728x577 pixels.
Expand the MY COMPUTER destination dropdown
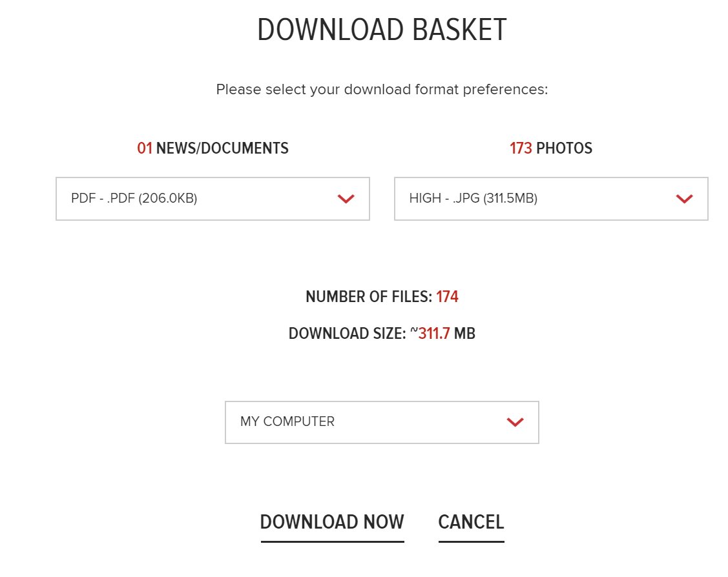[381, 422]
